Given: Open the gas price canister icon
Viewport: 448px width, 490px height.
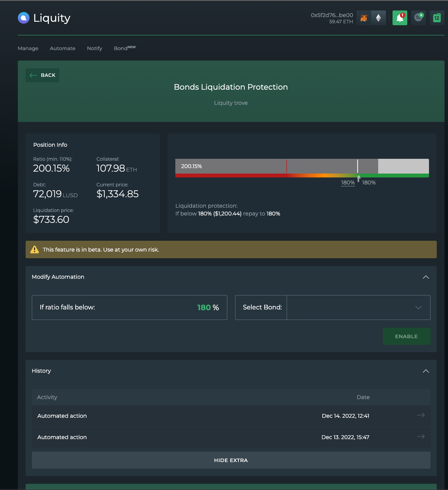Looking at the screenshot, I should coord(437,18).
